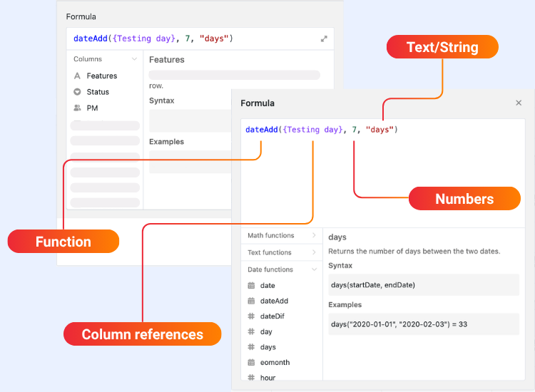Image resolution: width=535 pixels, height=392 pixels.
Task: Collapse the Columns section chevron
Action: point(133,59)
